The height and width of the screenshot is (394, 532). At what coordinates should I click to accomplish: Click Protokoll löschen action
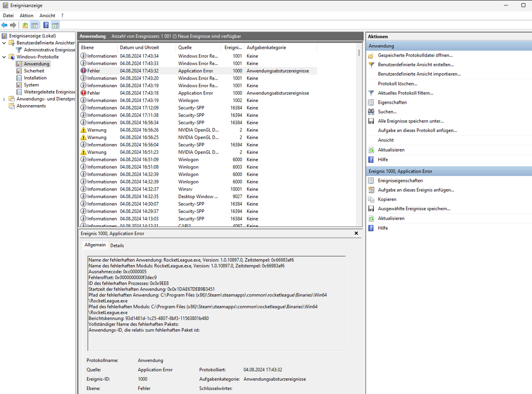[398, 84]
